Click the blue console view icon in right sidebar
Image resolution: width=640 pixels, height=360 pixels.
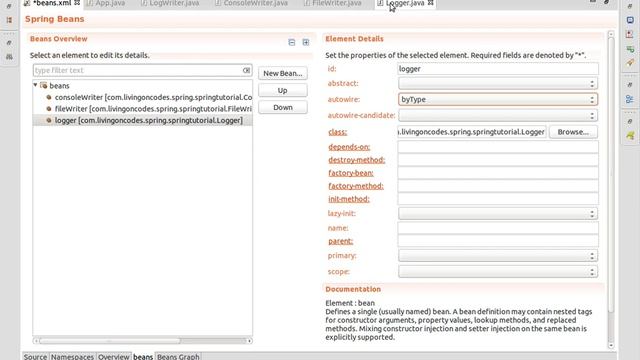630,20
